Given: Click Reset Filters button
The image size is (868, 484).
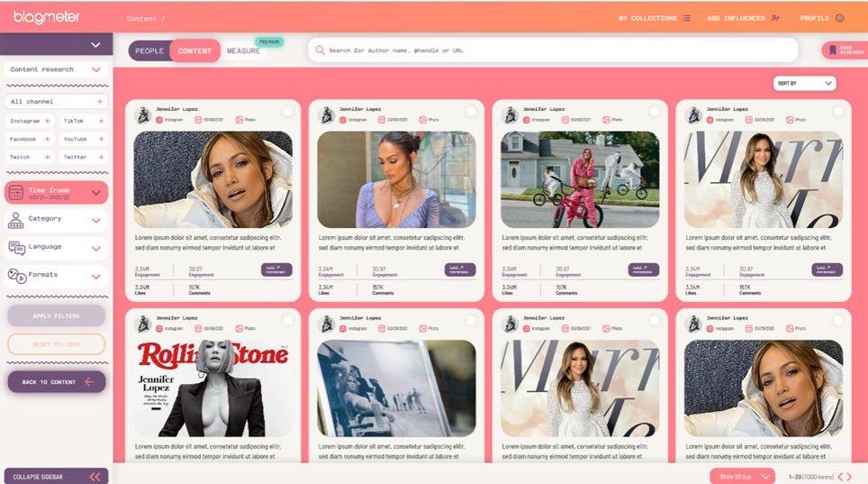Looking at the screenshot, I should pos(56,344).
